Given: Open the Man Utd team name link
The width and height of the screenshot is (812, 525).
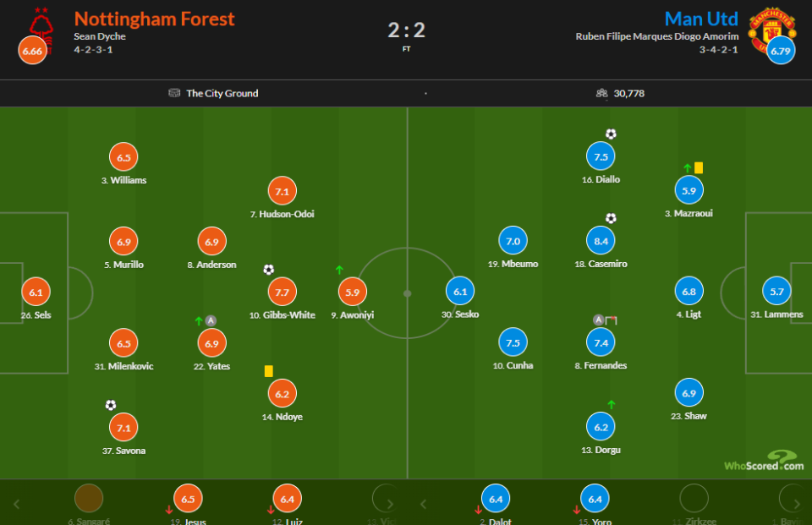Looking at the screenshot, I should click(x=701, y=19).
